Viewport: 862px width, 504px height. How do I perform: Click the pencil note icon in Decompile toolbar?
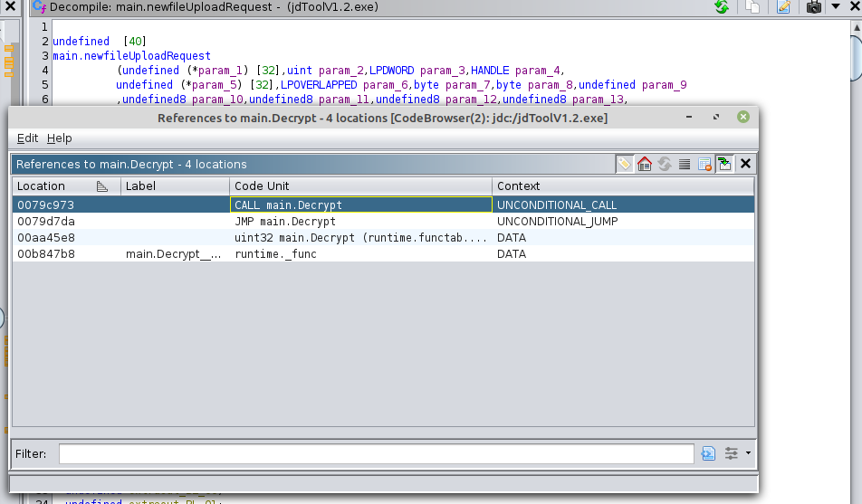point(783,7)
